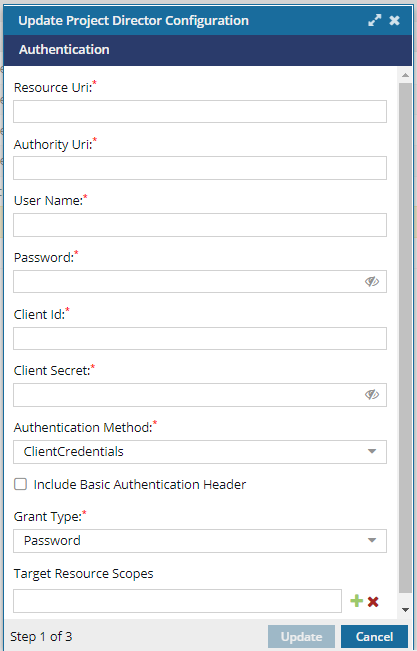The height and width of the screenshot is (651, 417).
Task: Close the Update Project Director dialog
Action: click(395, 20)
